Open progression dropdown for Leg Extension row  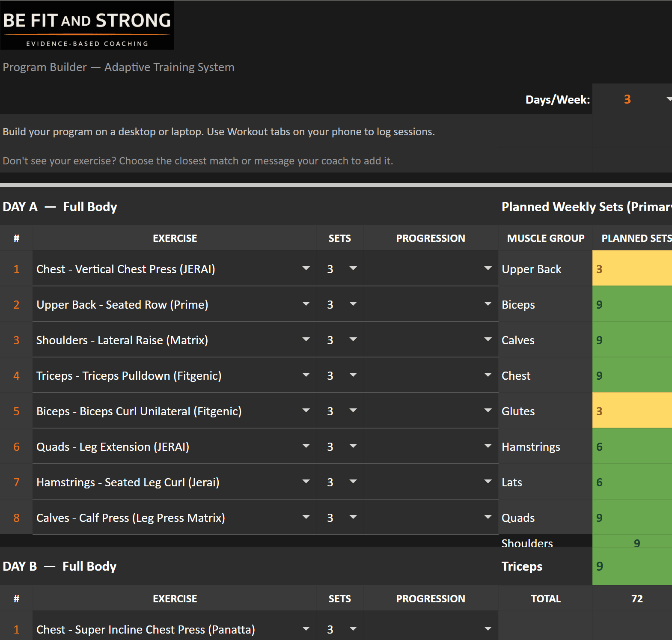pos(488,446)
